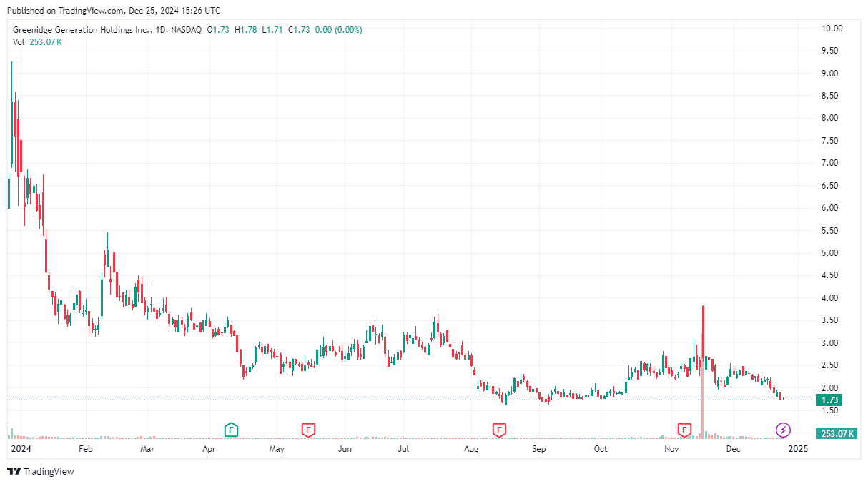The image size is (868, 484).
Task: Click the 3.00 price axis label
Action: [830, 343]
